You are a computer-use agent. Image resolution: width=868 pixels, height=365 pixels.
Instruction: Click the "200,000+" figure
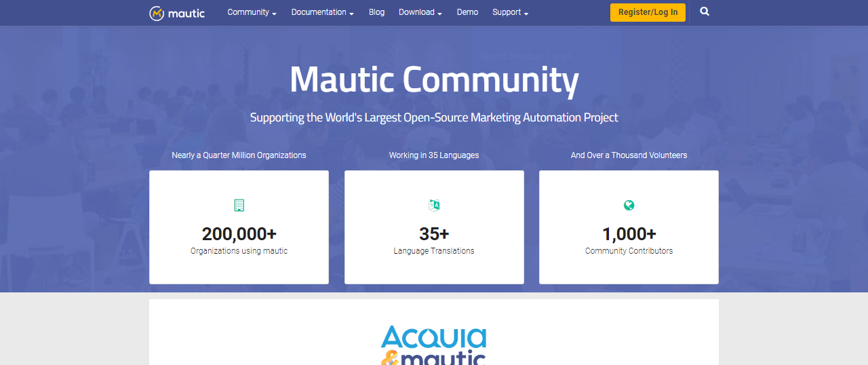tap(239, 234)
